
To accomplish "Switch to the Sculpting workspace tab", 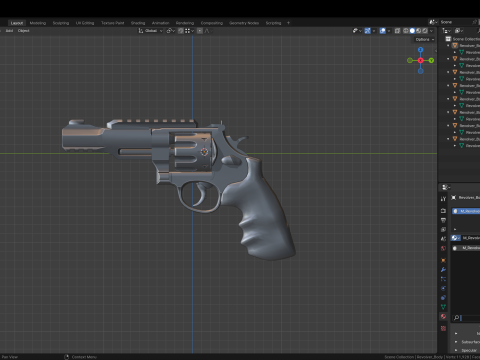I will [x=61, y=23].
